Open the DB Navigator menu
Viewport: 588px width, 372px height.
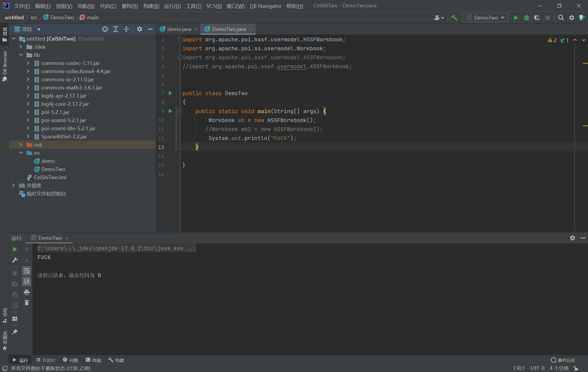(265, 6)
